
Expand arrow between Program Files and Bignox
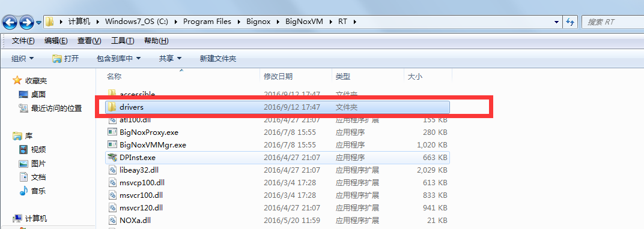click(238, 22)
